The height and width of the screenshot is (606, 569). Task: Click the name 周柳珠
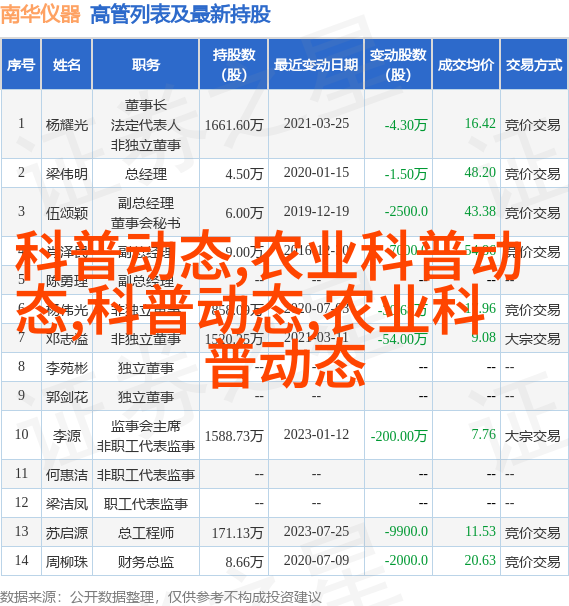[67, 562]
